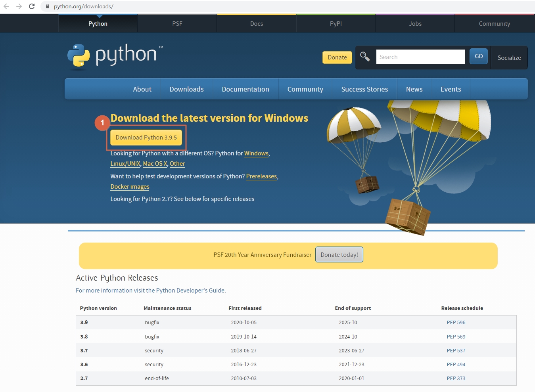Open the Docker images link
This screenshot has height=392, width=535.
coord(130,187)
